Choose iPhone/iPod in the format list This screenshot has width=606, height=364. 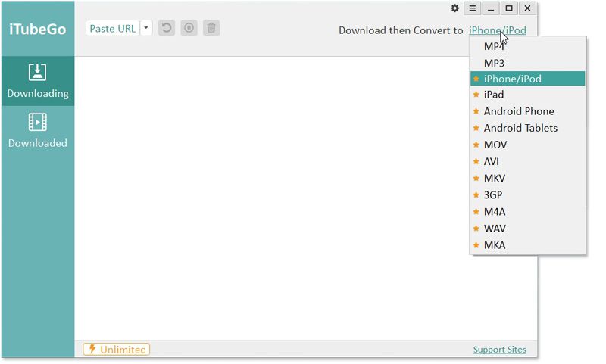click(x=527, y=79)
